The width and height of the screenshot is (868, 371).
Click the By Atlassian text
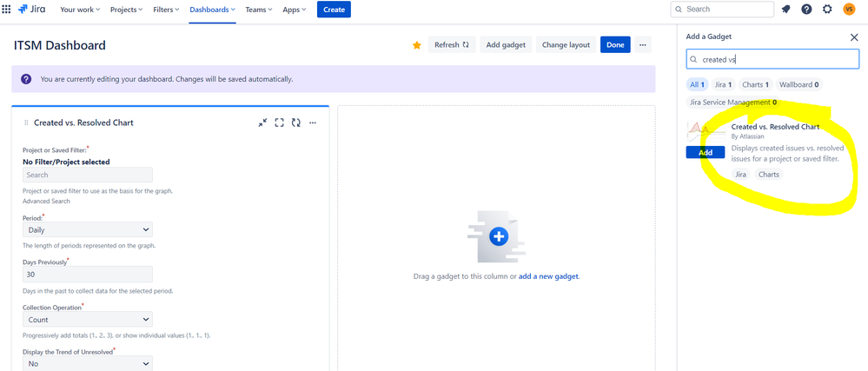(x=747, y=136)
